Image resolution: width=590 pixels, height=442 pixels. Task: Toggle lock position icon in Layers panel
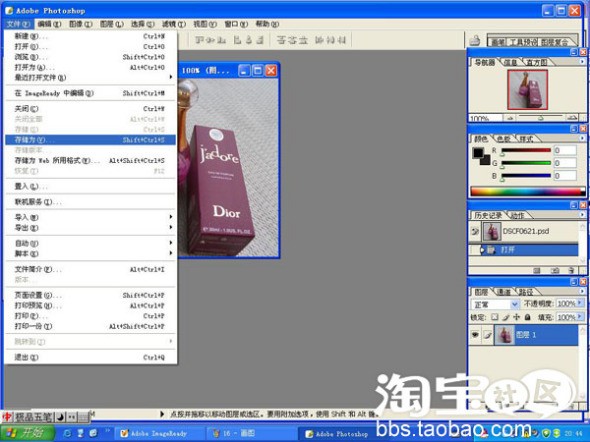coord(517,317)
